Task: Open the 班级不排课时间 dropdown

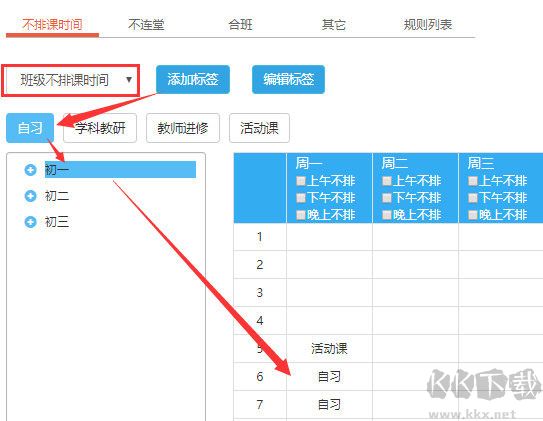Action: coord(71,80)
